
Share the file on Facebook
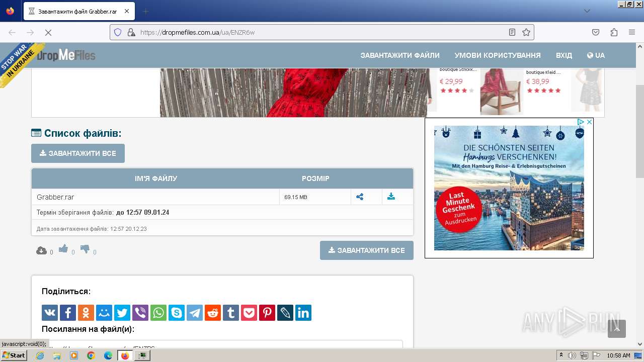68,313
